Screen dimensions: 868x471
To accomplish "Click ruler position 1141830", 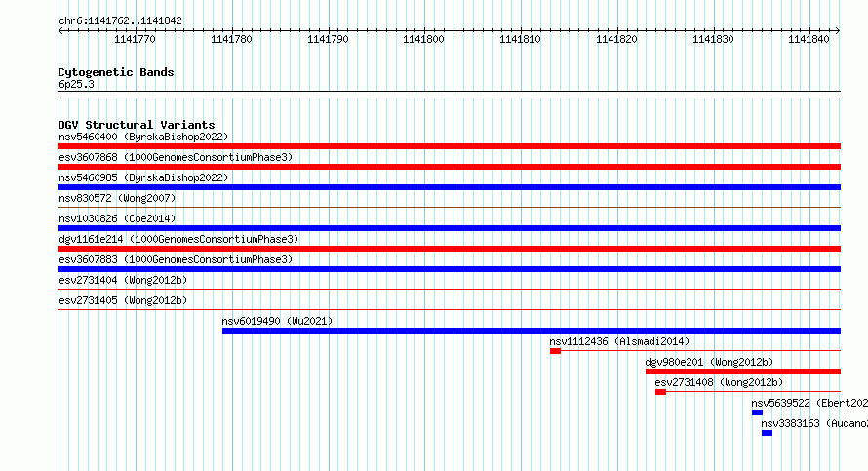I will click(x=713, y=39).
